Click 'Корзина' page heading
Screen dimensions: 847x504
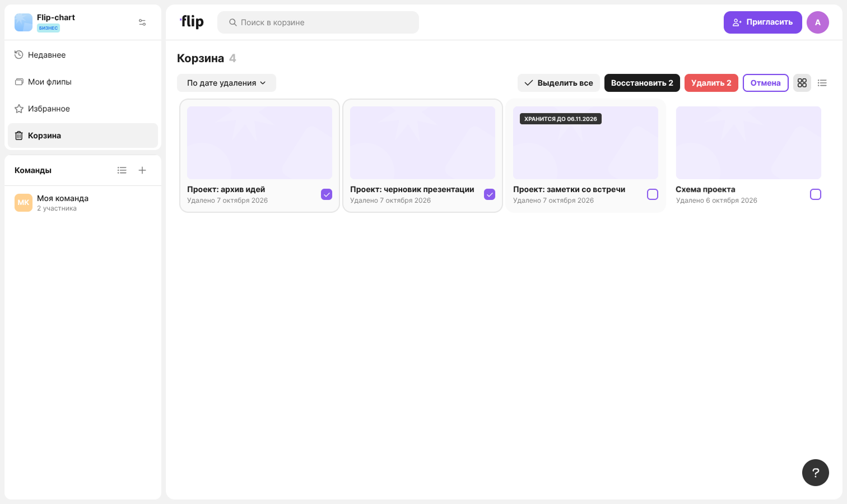coord(201,58)
